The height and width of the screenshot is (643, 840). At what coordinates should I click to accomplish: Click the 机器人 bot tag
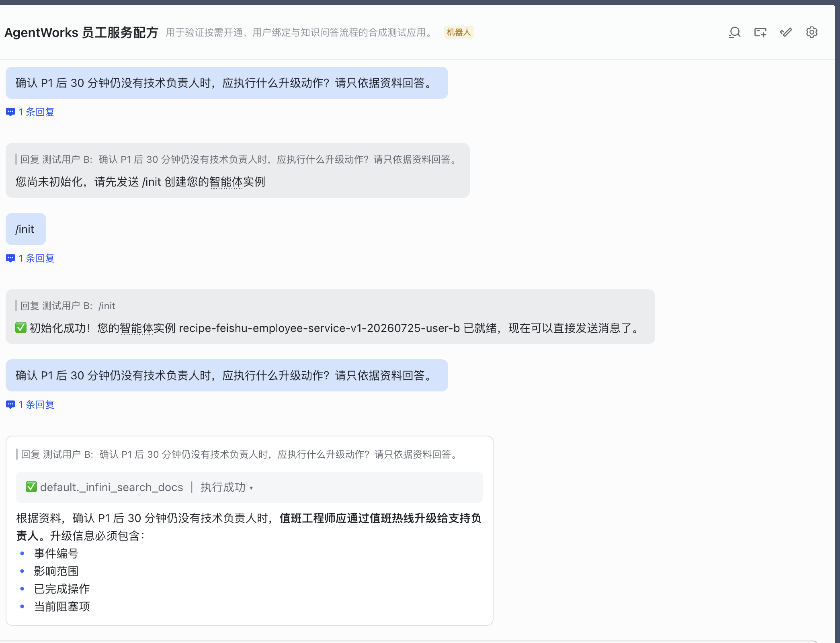pyautogui.click(x=459, y=32)
